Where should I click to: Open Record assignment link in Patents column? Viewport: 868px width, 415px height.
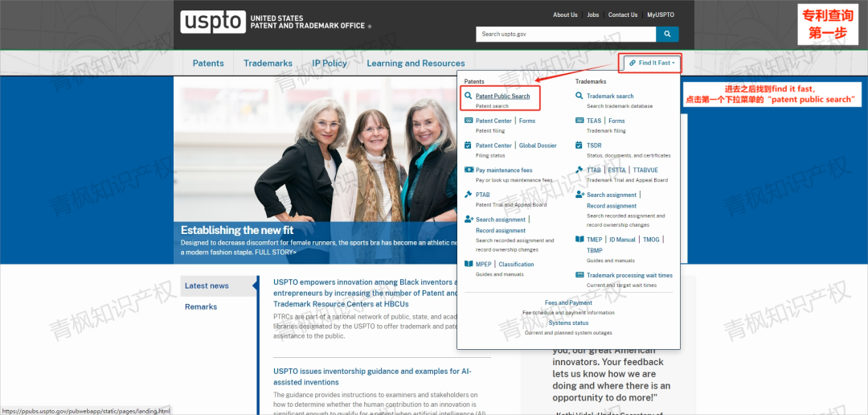click(x=501, y=231)
